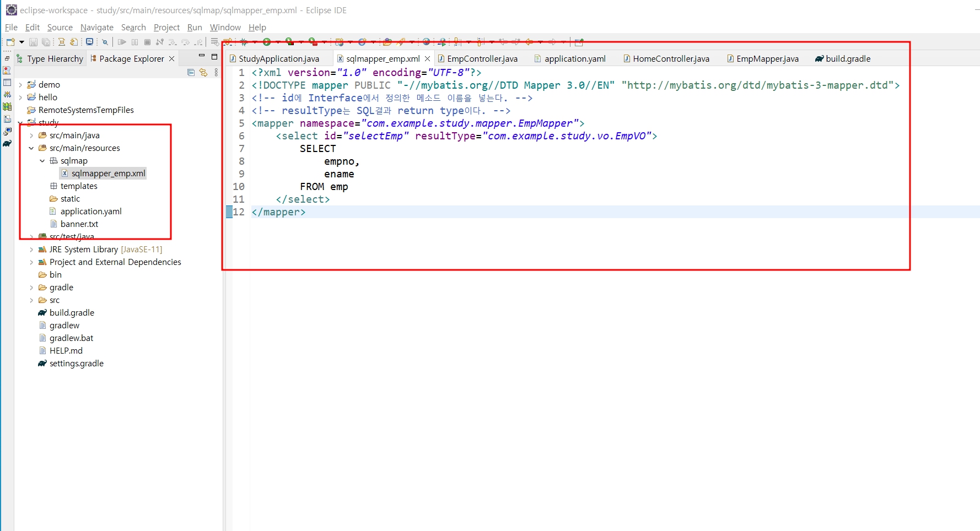Save all open editors

(46, 42)
